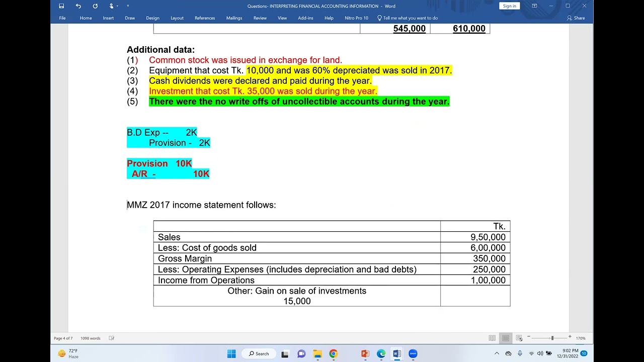Customize Quick Access Toolbar dropdown
644x362 pixels.
(x=128, y=6)
